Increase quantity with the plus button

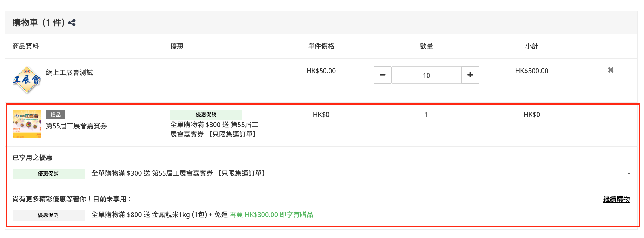(x=470, y=75)
